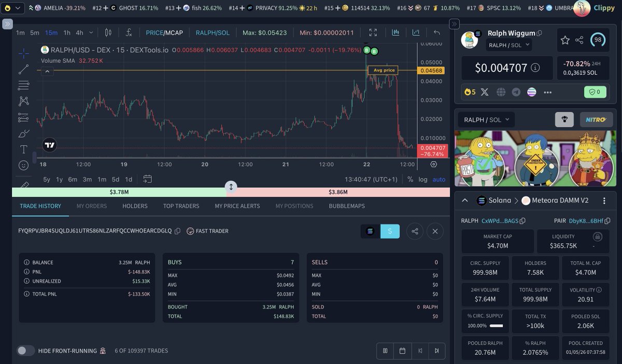Select the text annotation tool
The height and width of the screenshot is (364, 622).
(x=23, y=149)
